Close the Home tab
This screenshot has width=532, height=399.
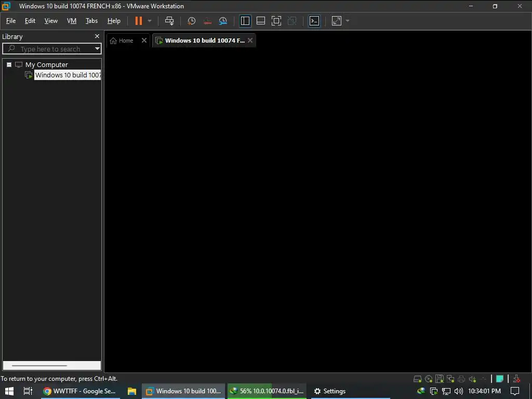[x=144, y=41]
